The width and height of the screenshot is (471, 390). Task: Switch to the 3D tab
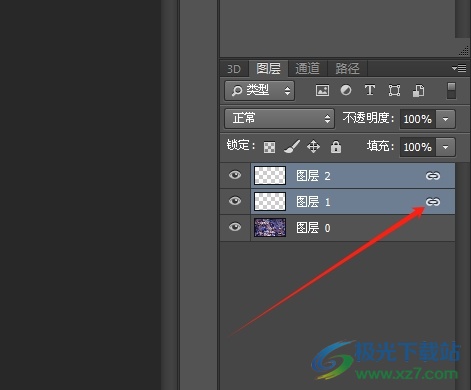click(234, 69)
